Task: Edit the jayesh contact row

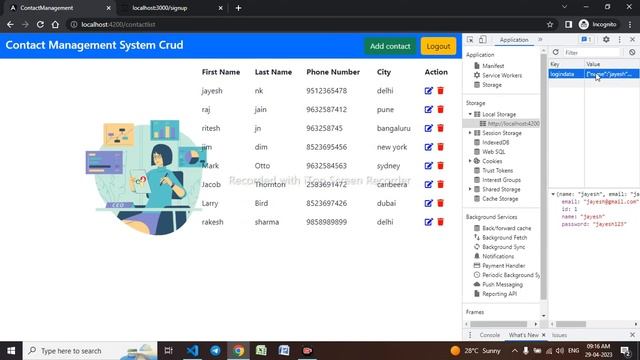Action: (428, 91)
